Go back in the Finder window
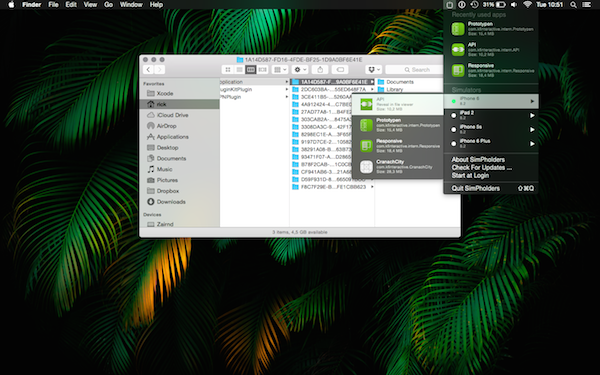Image resolution: width=600 pixels, height=375 pixels. (x=148, y=70)
